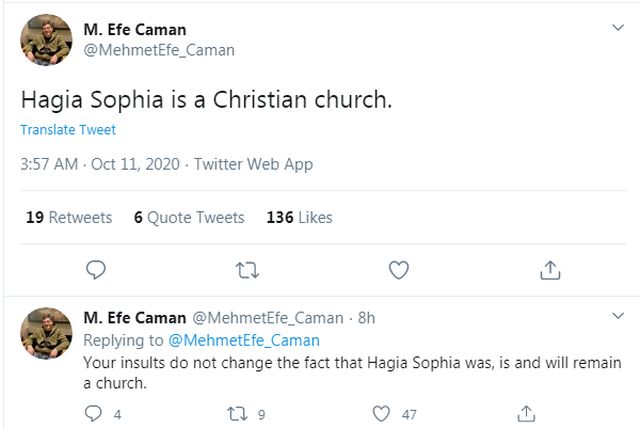Image resolution: width=640 pixels, height=429 pixels.
Task: Open the Twitter Web App source link
Action: 253,164
